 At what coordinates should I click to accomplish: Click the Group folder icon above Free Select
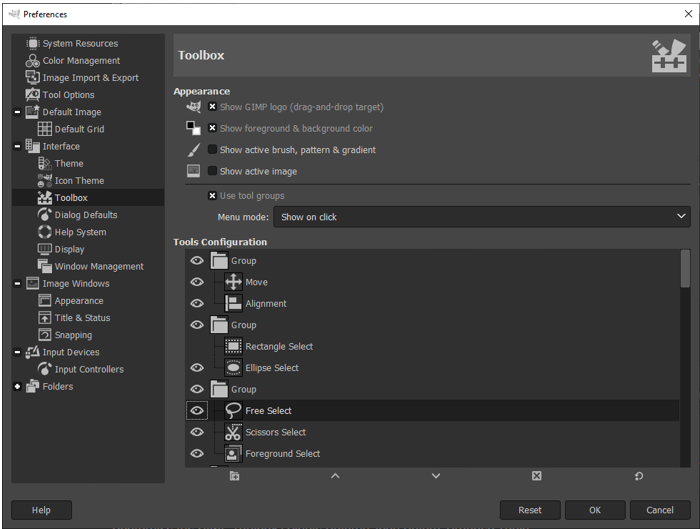tap(219, 389)
